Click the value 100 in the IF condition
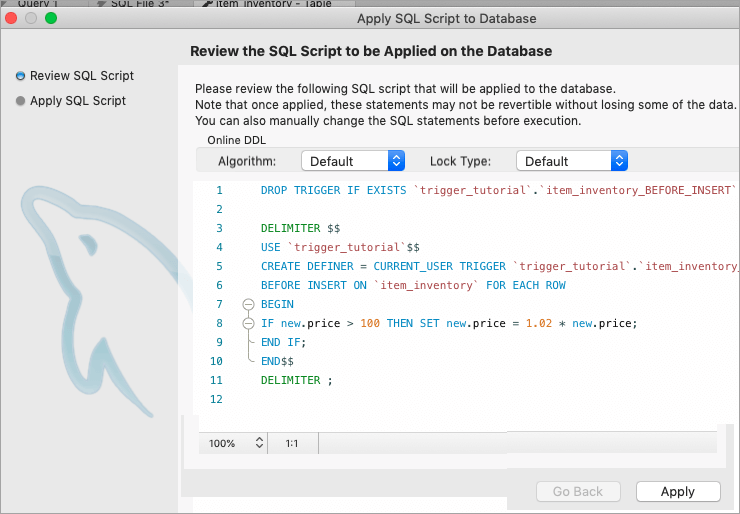The height and width of the screenshot is (514, 740). (x=370, y=323)
